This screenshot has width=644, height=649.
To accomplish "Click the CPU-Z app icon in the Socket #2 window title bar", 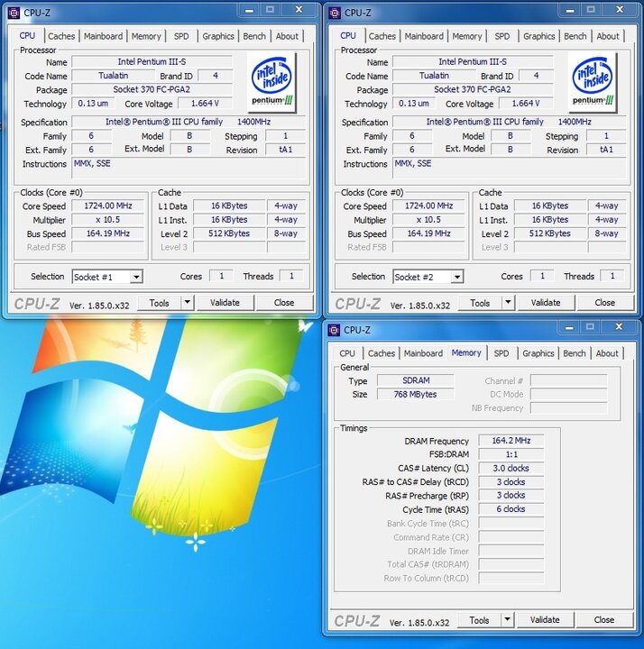I will click(335, 13).
